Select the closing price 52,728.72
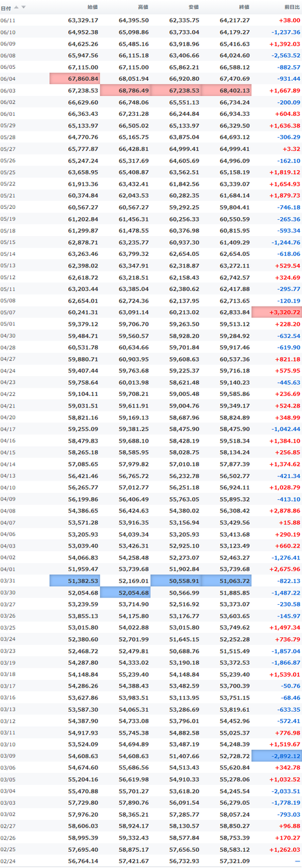 234,755
